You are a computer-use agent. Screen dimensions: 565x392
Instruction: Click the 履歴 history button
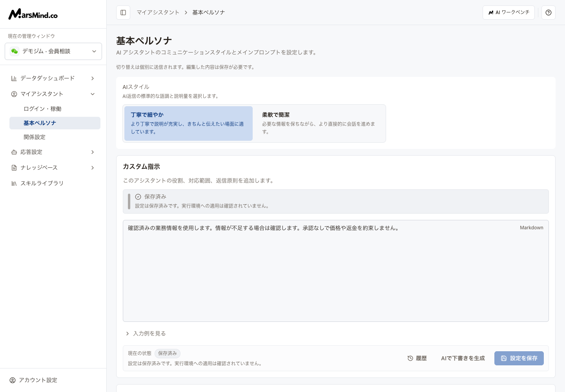[x=417, y=358]
